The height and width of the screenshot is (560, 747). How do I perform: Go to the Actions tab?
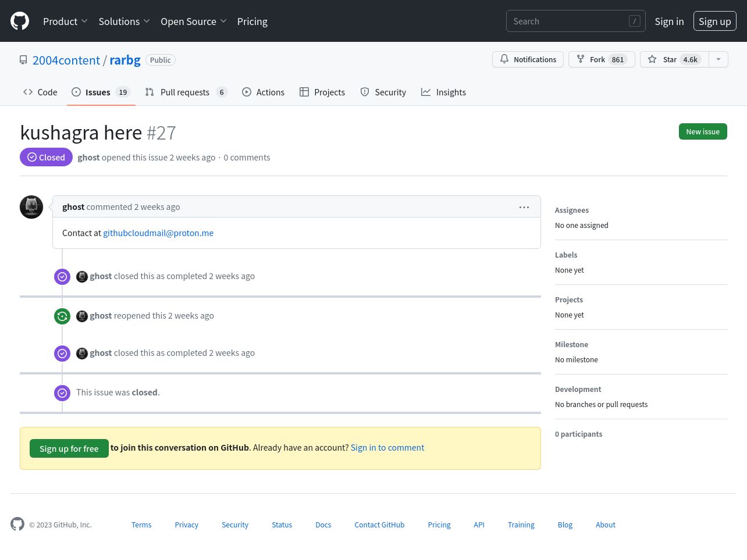point(263,92)
